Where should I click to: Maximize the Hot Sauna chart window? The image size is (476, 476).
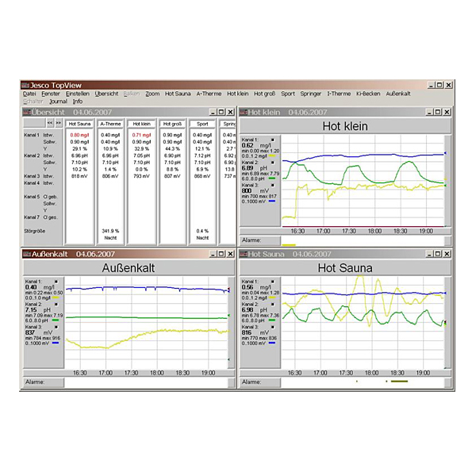438,254
